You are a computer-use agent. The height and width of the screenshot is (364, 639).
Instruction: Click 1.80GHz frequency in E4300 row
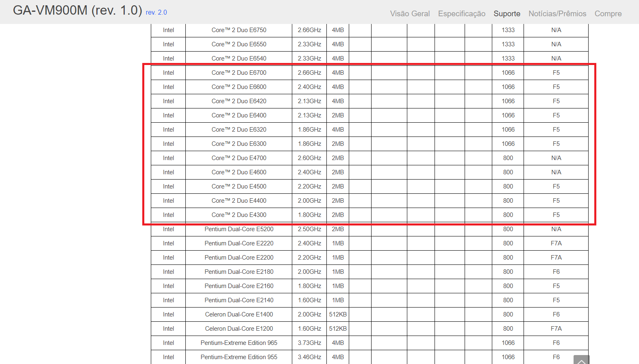point(309,215)
